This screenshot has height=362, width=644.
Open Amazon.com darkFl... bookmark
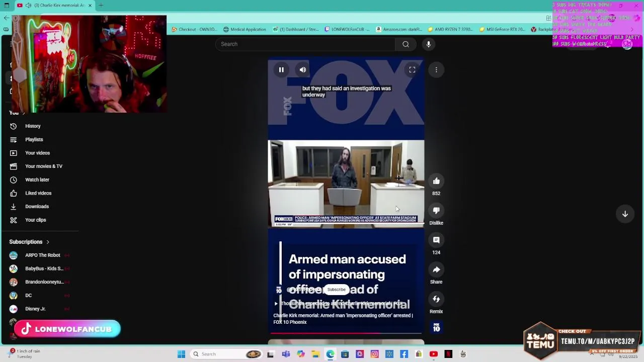click(399, 29)
